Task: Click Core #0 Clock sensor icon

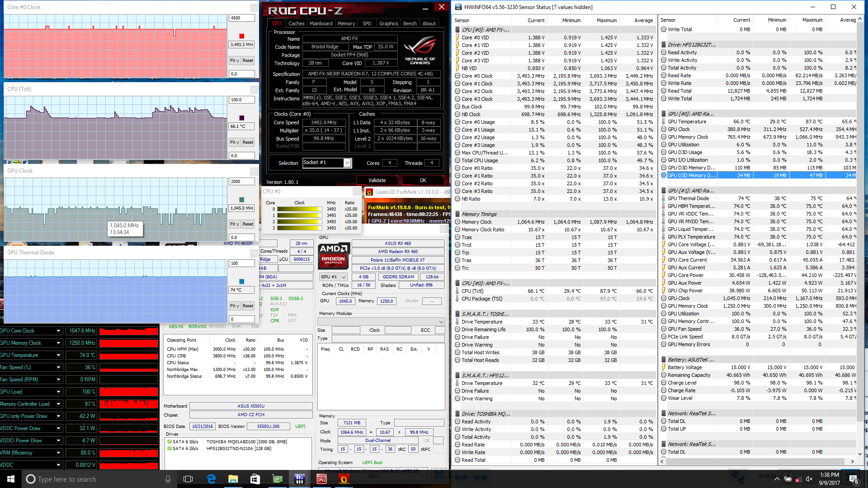Action: coord(458,76)
